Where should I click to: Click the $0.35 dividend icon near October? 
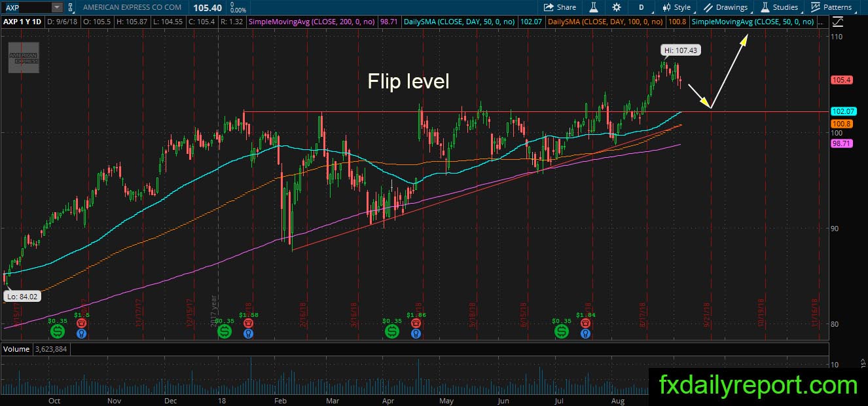(x=58, y=333)
